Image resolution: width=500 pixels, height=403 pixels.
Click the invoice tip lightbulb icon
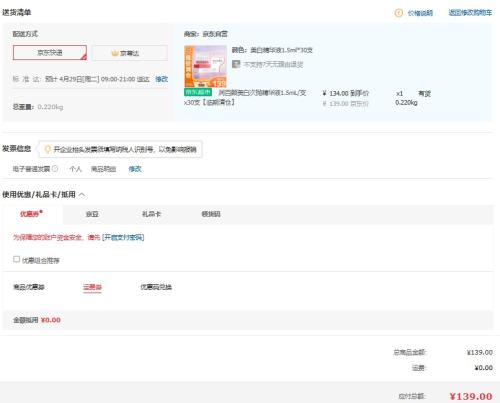click(x=47, y=149)
